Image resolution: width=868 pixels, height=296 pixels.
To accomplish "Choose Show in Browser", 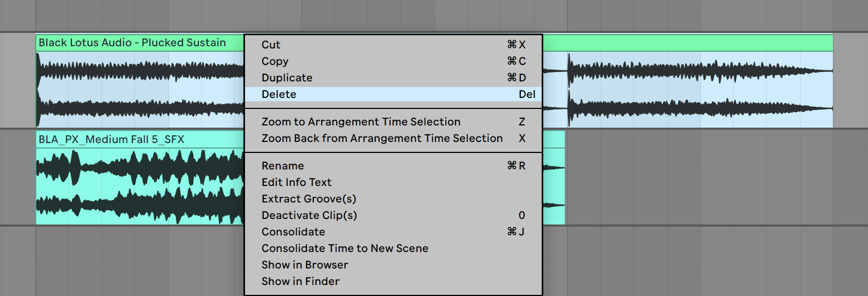I will click(x=393, y=265).
